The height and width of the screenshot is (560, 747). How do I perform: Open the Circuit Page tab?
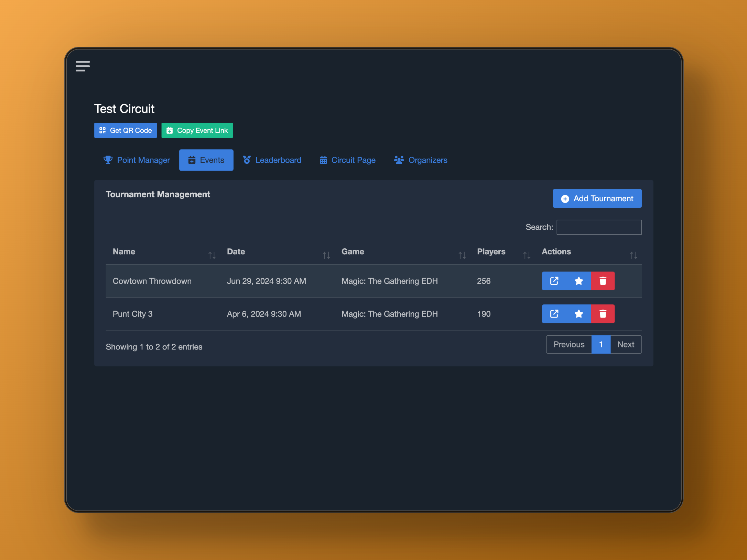[x=347, y=160]
